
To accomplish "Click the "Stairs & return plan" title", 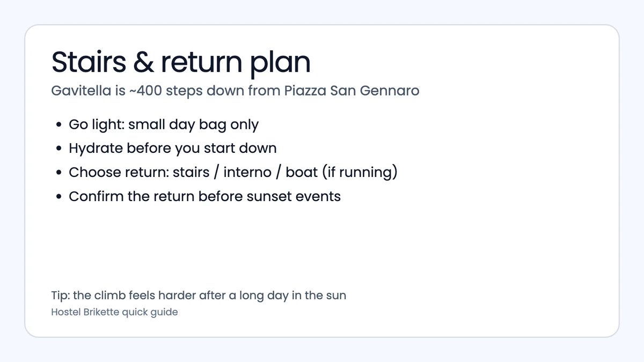I will point(181,63).
